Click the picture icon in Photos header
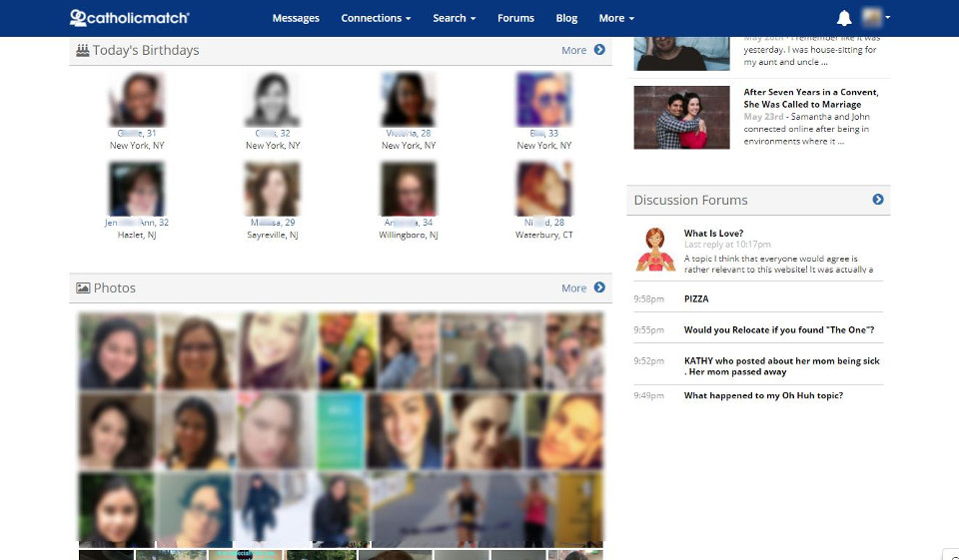This screenshot has height=560, width=959. click(x=83, y=287)
